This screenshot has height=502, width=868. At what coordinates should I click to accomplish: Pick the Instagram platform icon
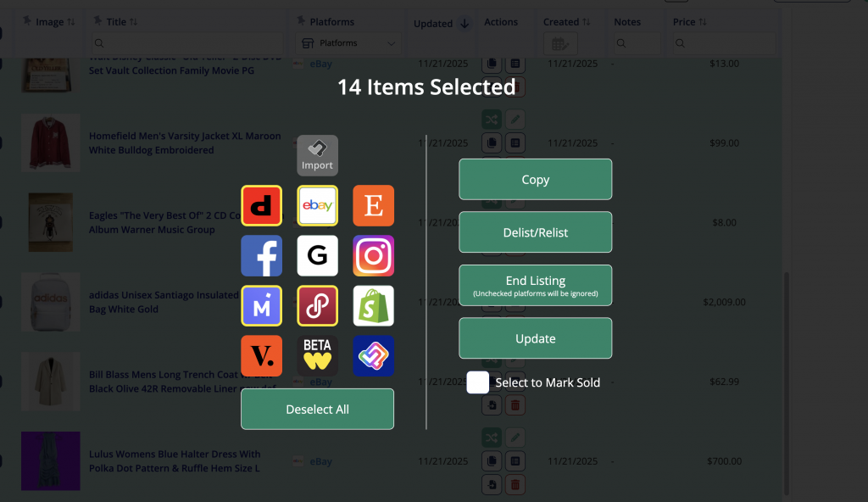pyautogui.click(x=373, y=256)
